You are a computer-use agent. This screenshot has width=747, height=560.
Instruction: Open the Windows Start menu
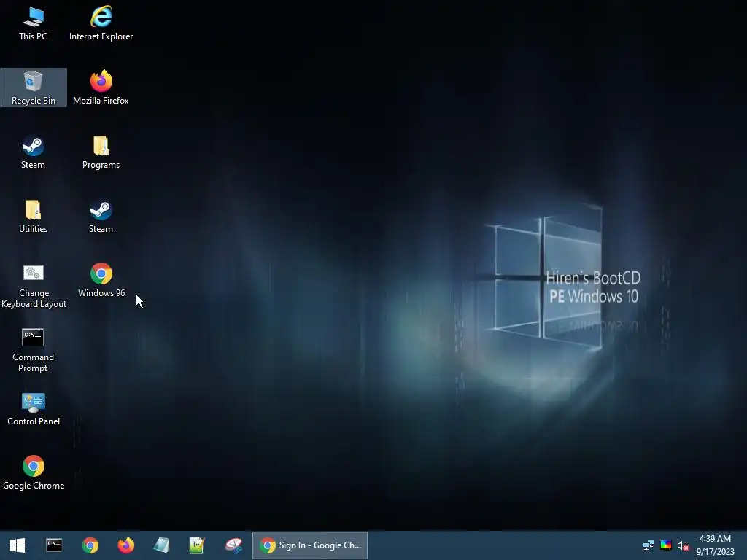pyautogui.click(x=18, y=545)
